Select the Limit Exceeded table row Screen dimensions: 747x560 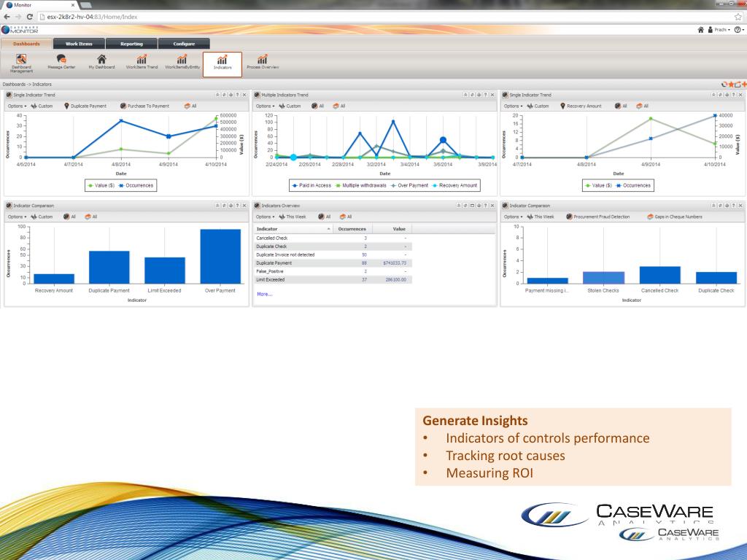(333, 279)
